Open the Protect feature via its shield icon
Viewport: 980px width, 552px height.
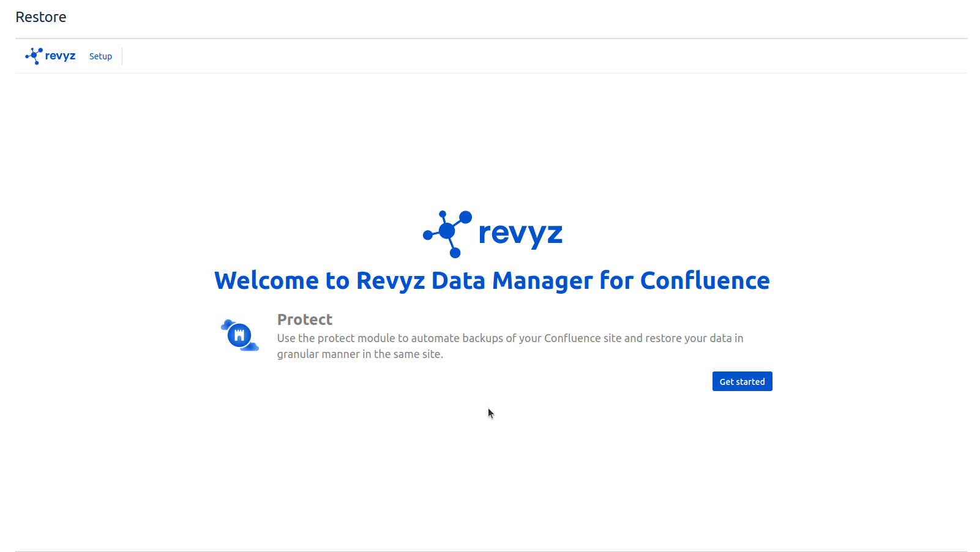pyautogui.click(x=239, y=335)
